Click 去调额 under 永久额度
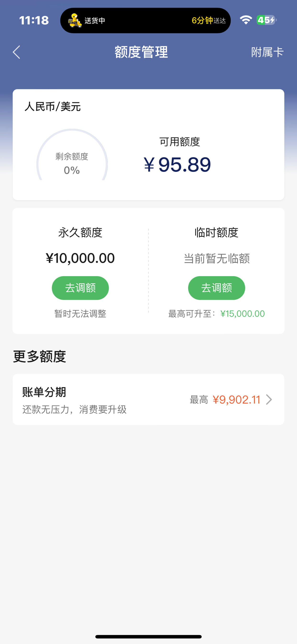This screenshot has height=644, width=297. pos(80,288)
